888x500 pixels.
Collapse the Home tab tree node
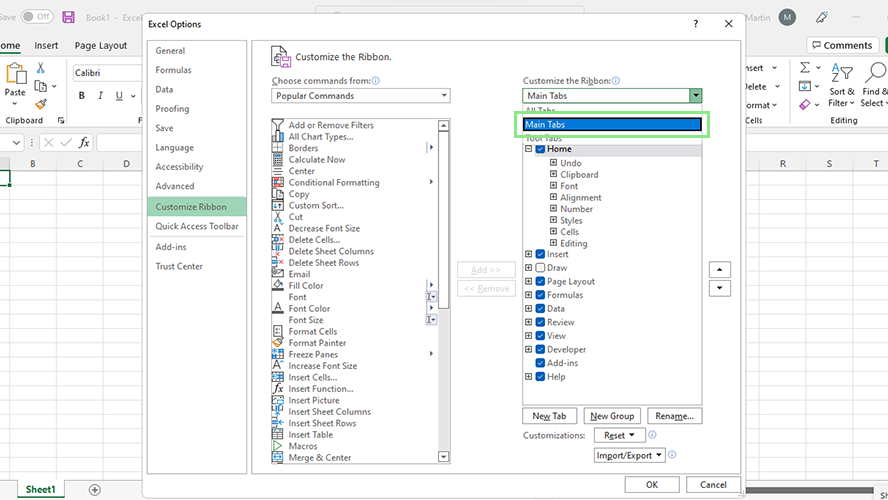tap(528, 149)
